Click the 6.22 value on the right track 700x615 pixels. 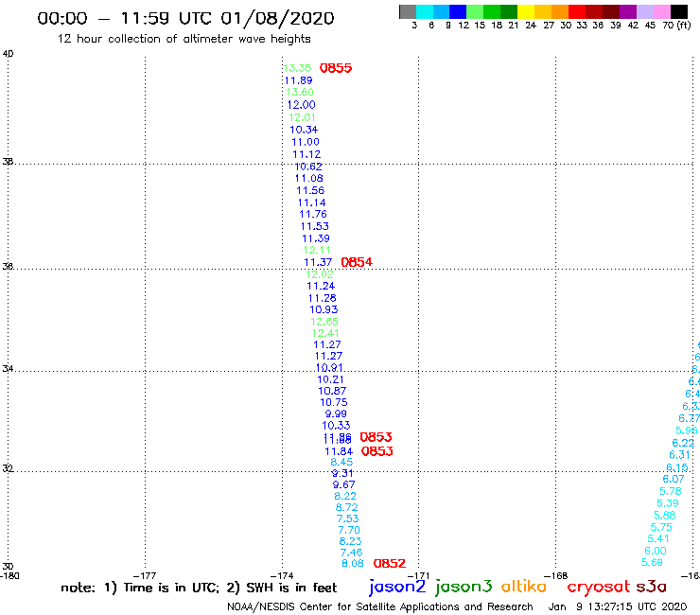(683, 443)
